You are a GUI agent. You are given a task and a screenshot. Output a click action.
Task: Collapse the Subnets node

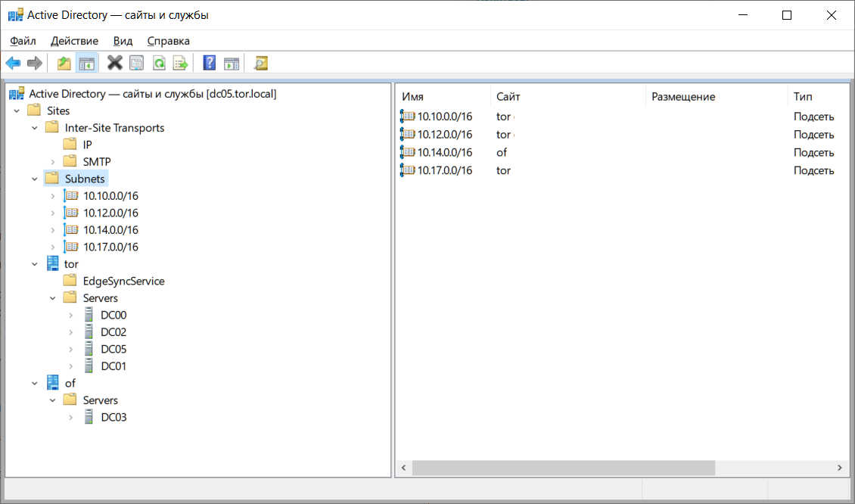pyautogui.click(x=34, y=179)
